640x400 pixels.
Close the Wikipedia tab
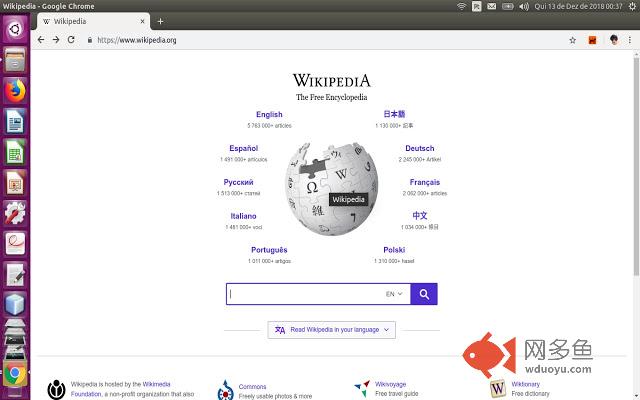pos(142,21)
